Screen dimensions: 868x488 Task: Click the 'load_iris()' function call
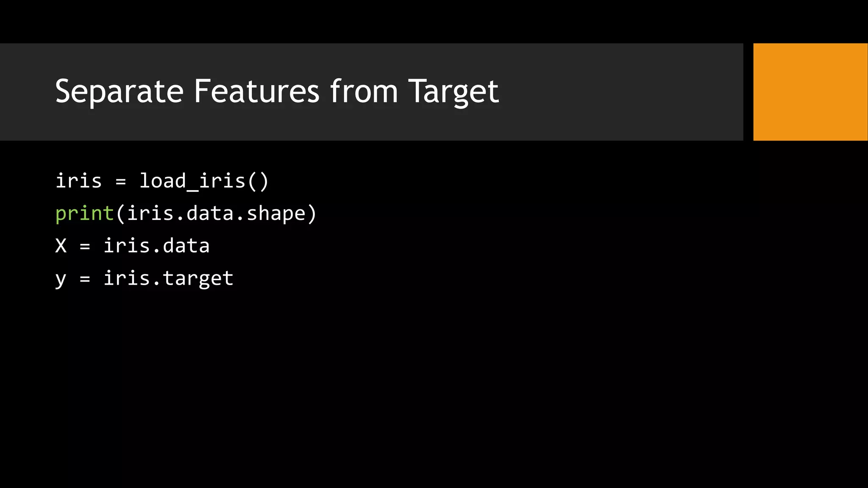(204, 181)
